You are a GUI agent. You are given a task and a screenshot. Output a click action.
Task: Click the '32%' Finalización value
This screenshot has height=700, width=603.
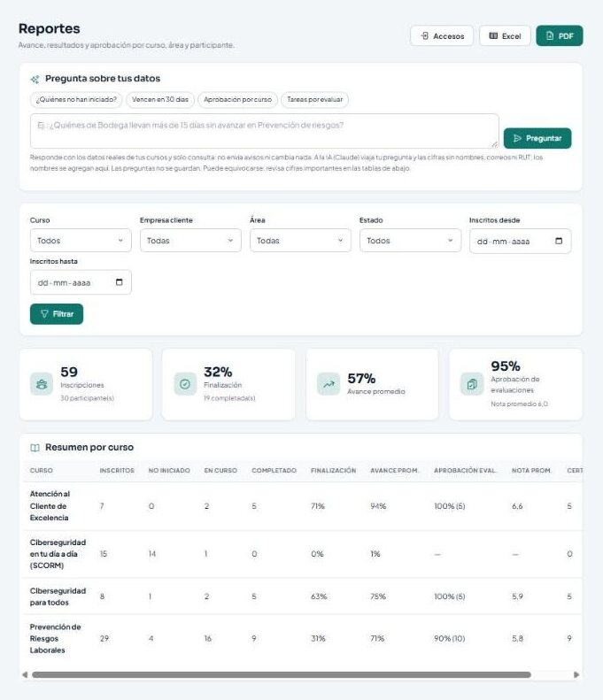pyautogui.click(x=218, y=372)
